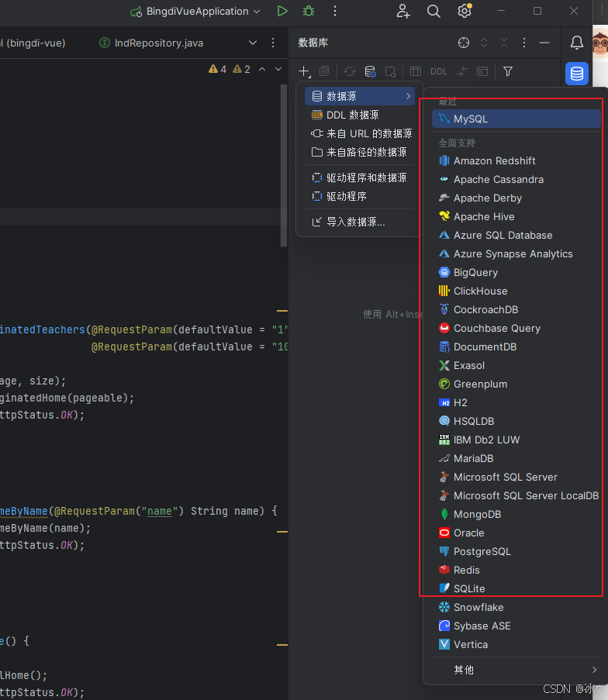Open the filter funnel icon in database panel

[508, 71]
